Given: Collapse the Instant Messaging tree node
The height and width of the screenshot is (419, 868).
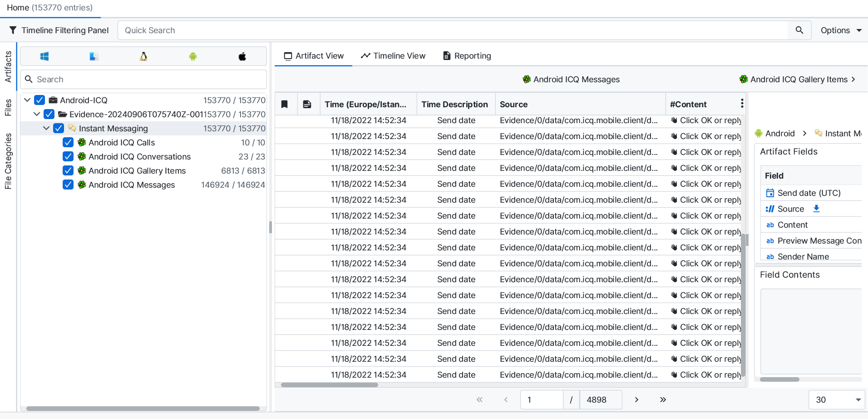Looking at the screenshot, I should [x=46, y=129].
